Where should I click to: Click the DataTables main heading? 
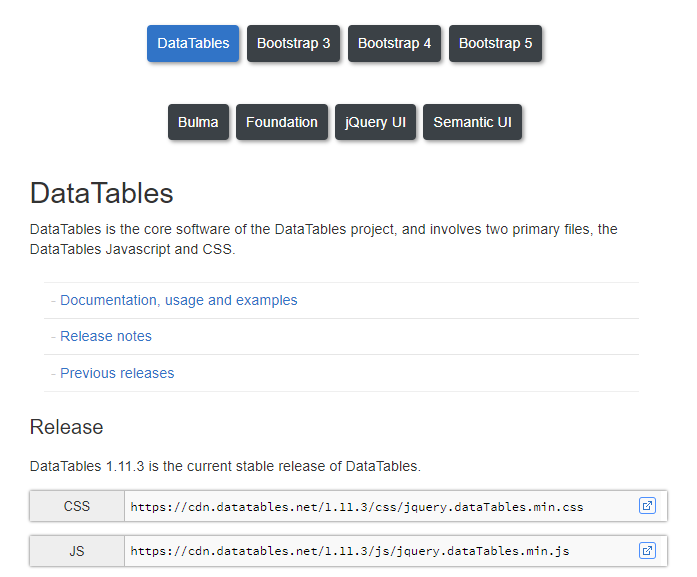coord(101,193)
